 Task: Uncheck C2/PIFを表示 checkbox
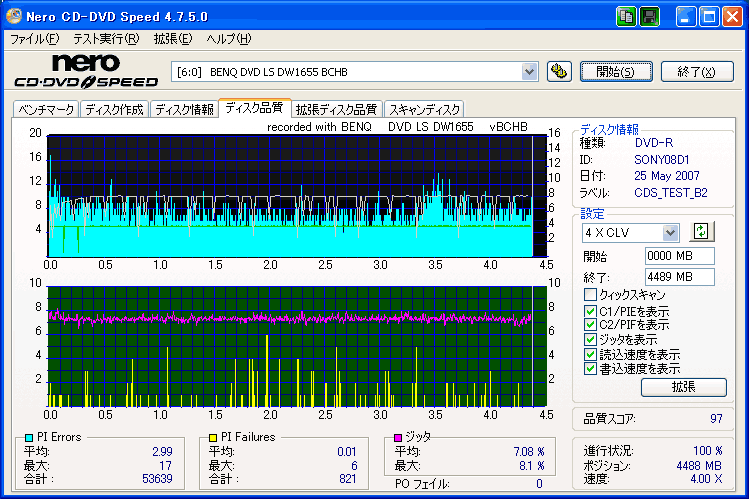tap(590, 325)
